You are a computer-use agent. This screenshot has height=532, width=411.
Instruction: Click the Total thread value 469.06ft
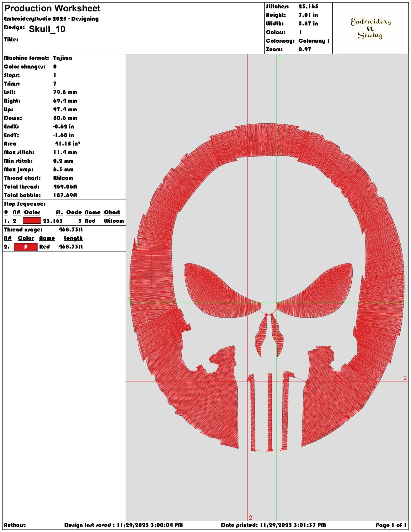pos(65,187)
